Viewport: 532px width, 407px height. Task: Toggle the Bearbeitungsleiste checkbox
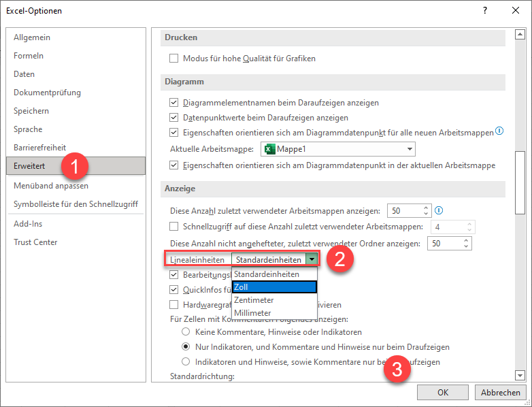pyautogui.click(x=173, y=274)
